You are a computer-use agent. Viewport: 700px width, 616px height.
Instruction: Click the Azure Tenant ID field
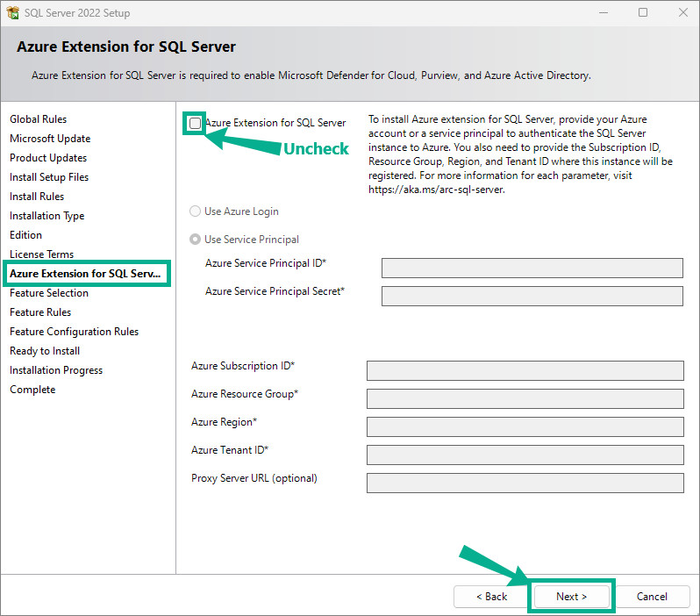point(525,455)
